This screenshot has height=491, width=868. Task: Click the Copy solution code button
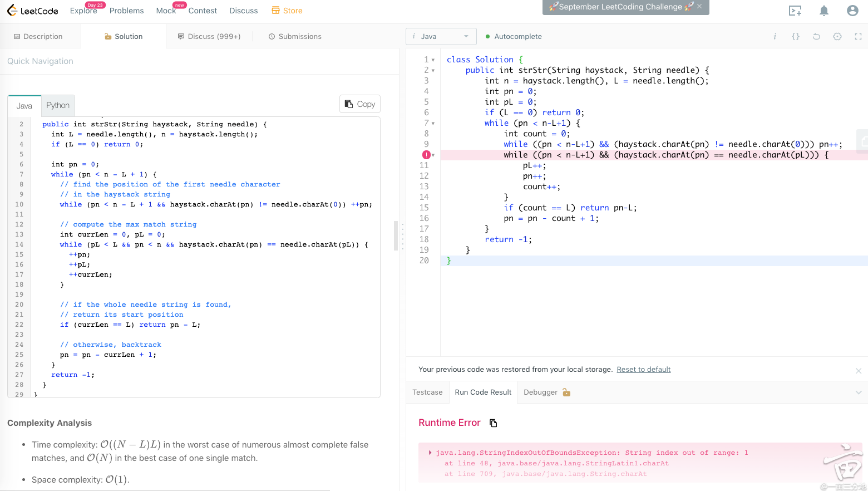click(x=360, y=104)
